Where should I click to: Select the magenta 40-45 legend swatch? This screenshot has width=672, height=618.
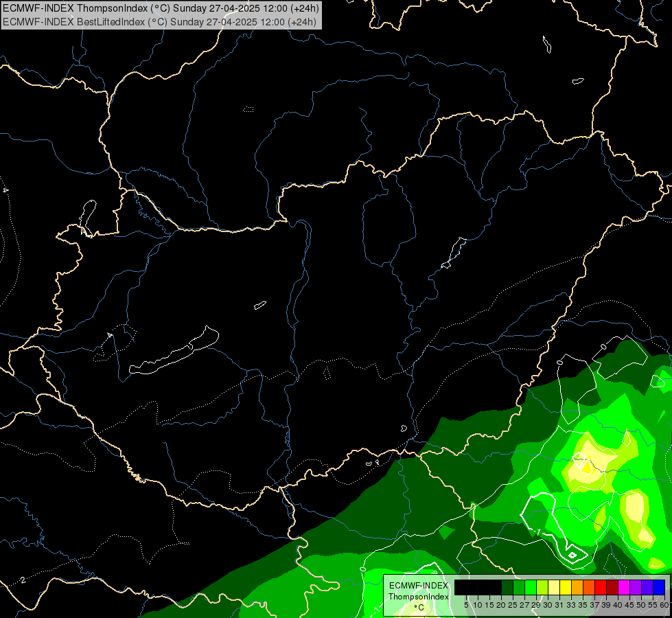pyautogui.click(x=623, y=587)
